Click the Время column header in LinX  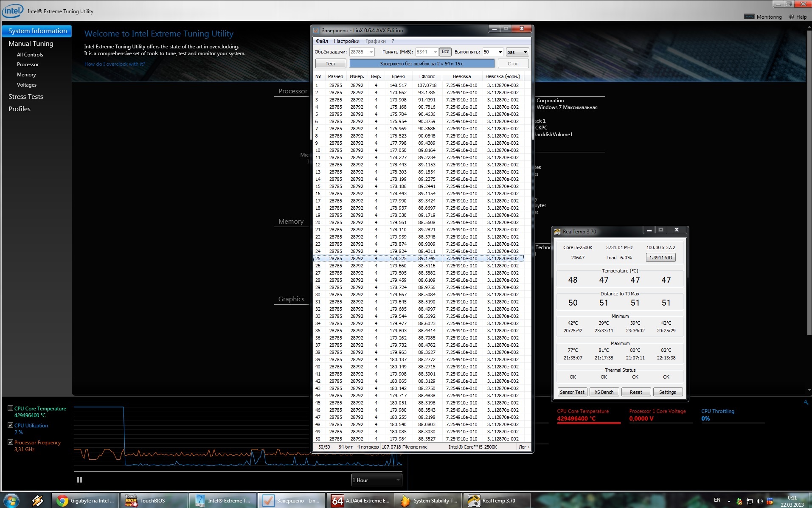[398, 76]
